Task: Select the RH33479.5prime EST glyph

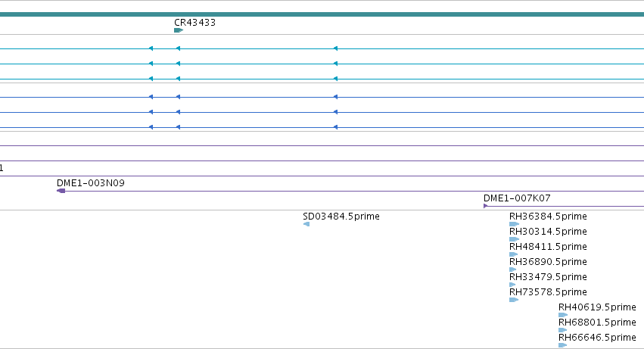Action: [512, 285]
